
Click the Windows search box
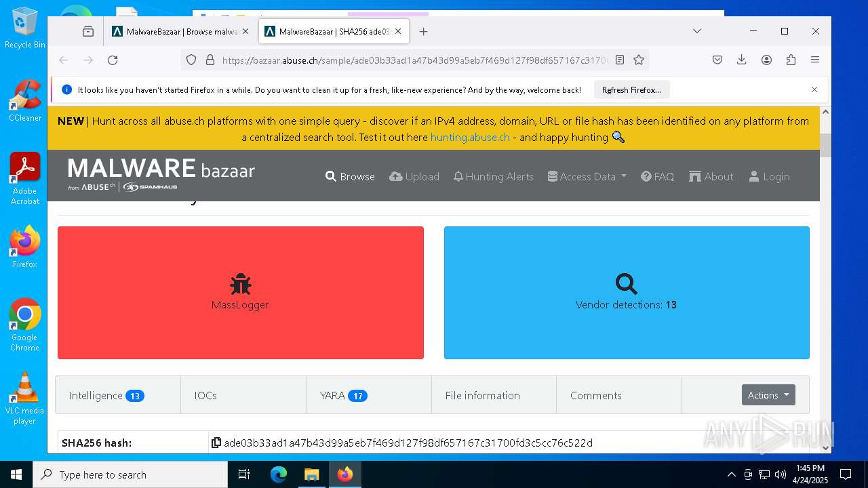coord(130,474)
